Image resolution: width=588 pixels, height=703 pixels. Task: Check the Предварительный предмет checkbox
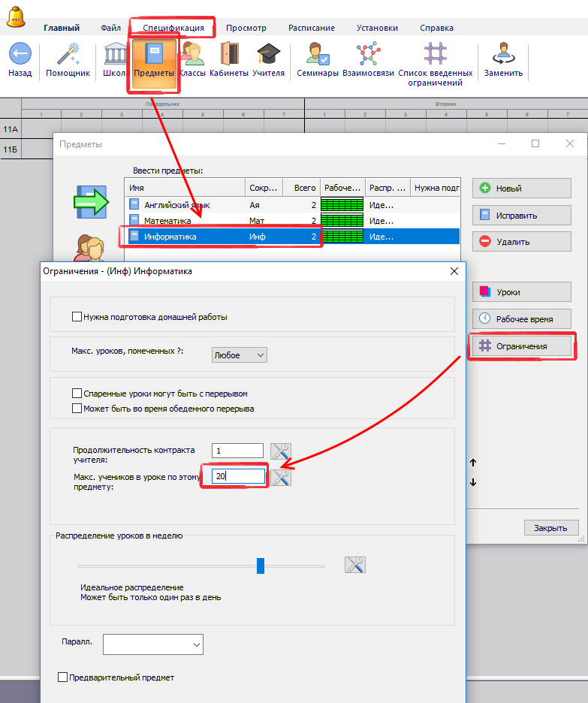pyautogui.click(x=63, y=677)
